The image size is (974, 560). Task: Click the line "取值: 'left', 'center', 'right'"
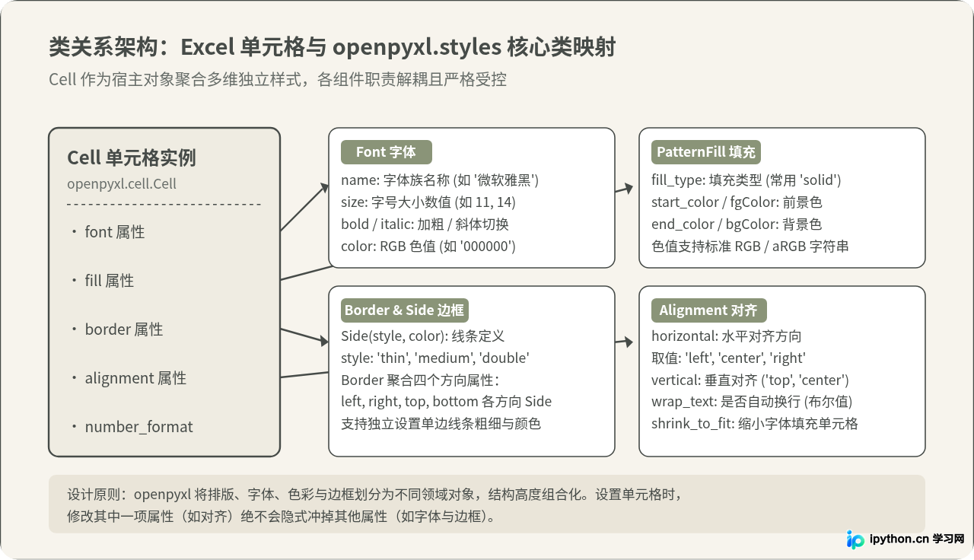(x=729, y=358)
